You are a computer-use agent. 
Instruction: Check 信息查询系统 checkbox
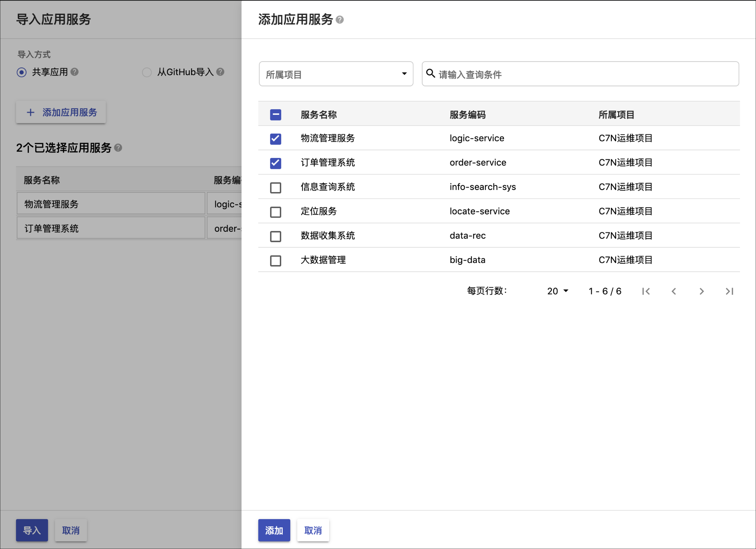coord(276,188)
